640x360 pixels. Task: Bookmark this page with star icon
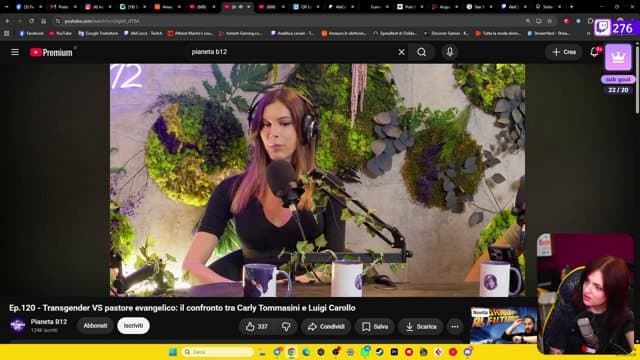pyautogui.click(x=550, y=21)
